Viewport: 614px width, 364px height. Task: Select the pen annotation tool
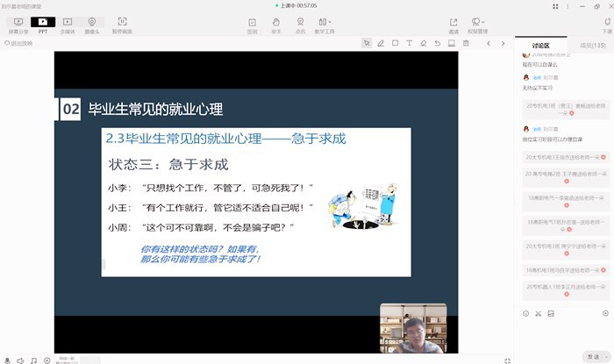pyautogui.click(x=381, y=42)
